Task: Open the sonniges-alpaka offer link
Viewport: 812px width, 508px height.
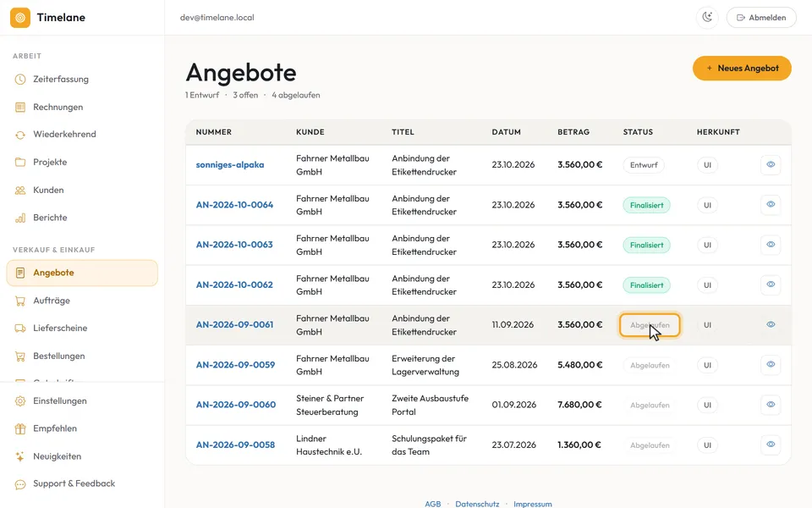Action: click(x=230, y=165)
